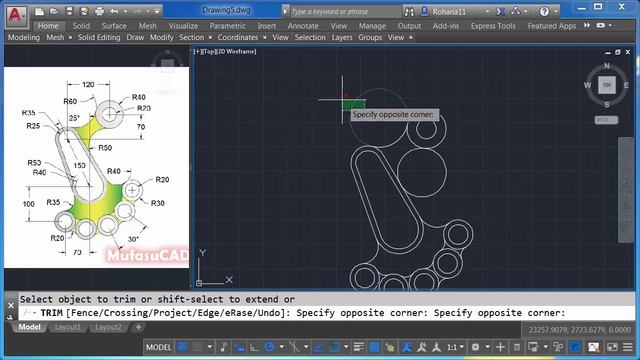Toggle the grid display in status bar
Viewport: 640px width, 360px height.
coord(182,347)
